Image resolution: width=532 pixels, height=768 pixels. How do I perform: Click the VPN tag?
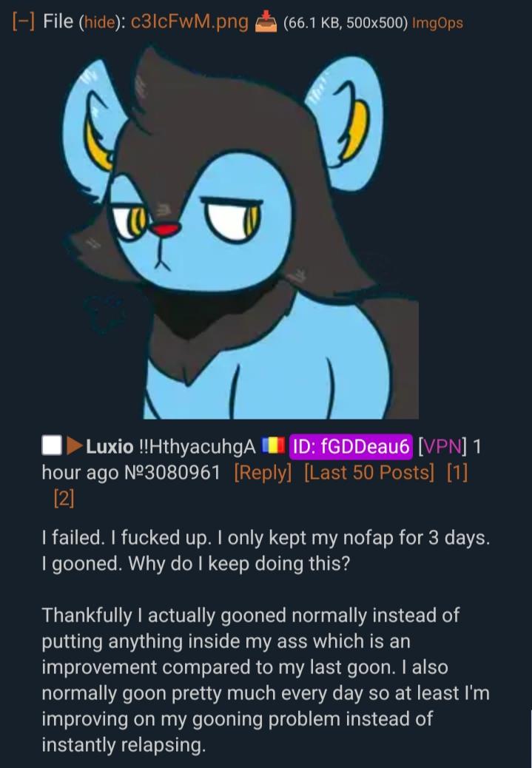coord(442,446)
